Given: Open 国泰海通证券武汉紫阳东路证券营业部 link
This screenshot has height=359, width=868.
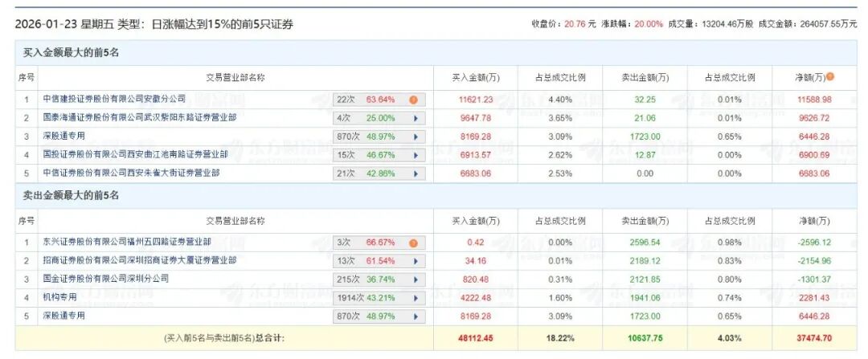Looking at the screenshot, I should [139, 117].
